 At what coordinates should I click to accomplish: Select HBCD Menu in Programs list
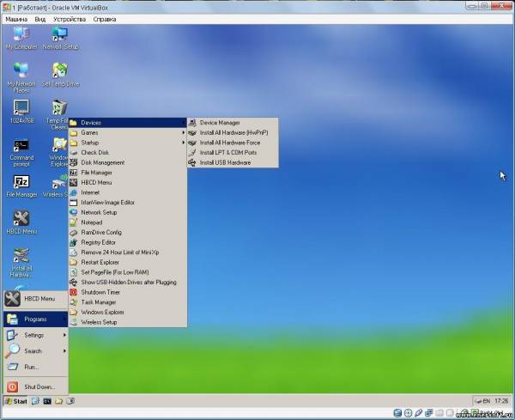pos(128,182)
